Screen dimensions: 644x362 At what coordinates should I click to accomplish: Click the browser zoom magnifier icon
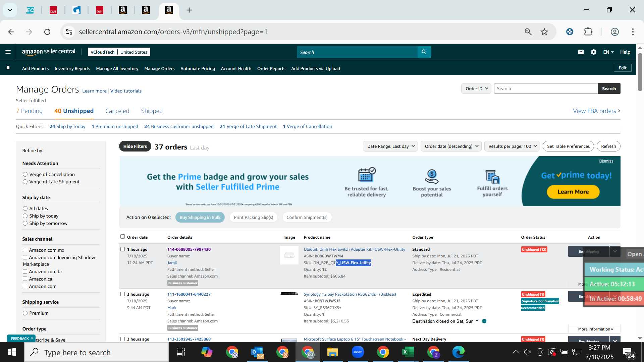[528, 32]
